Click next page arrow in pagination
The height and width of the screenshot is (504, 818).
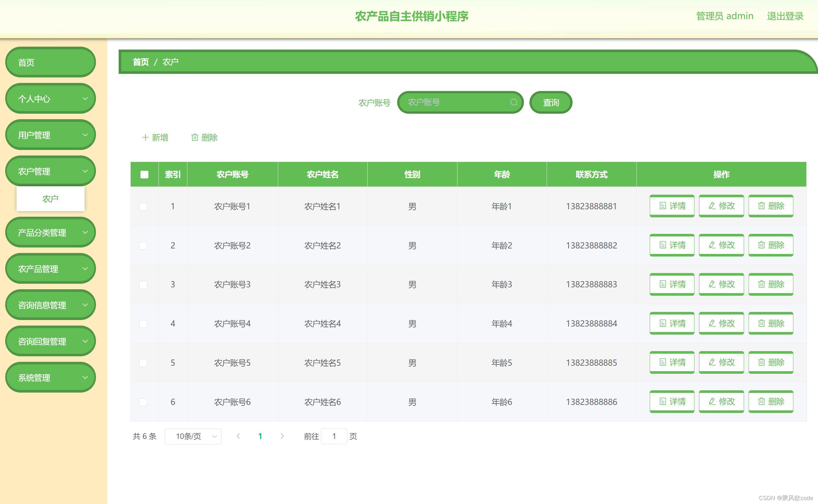point(282,436)
